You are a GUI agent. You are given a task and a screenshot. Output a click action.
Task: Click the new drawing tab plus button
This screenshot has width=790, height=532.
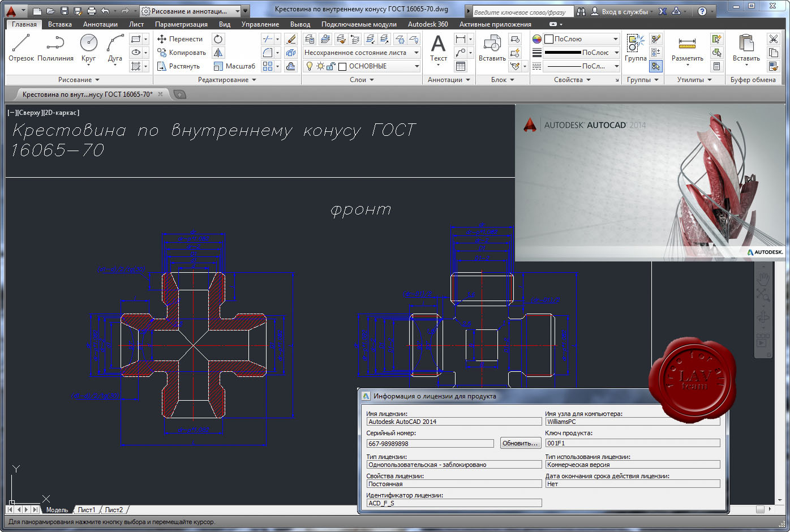click(x=179, y=95)
